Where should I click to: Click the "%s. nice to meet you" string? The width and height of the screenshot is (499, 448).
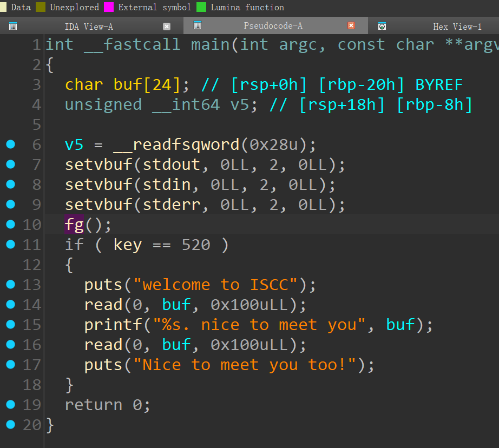259,325
